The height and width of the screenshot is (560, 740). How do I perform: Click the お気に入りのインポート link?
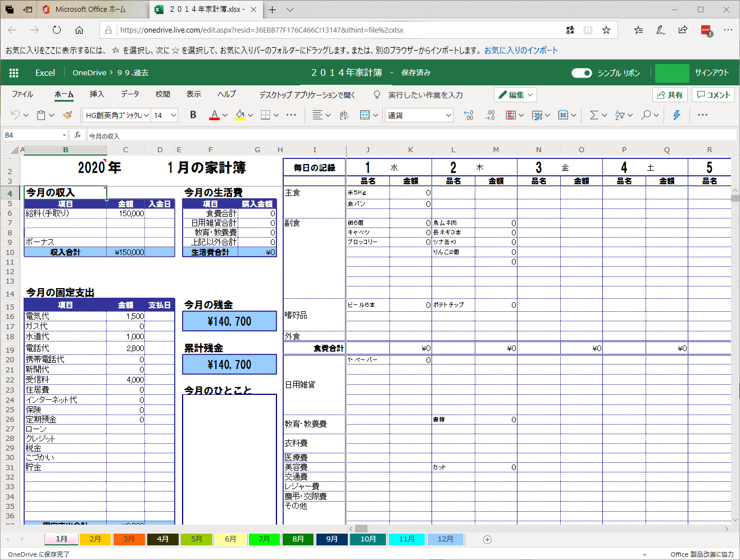[x=521, y=50]
